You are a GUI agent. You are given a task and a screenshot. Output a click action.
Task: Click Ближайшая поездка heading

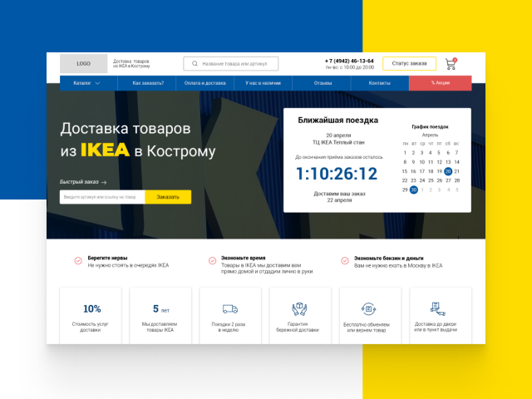pyautogui.click(x=338, y=121)
